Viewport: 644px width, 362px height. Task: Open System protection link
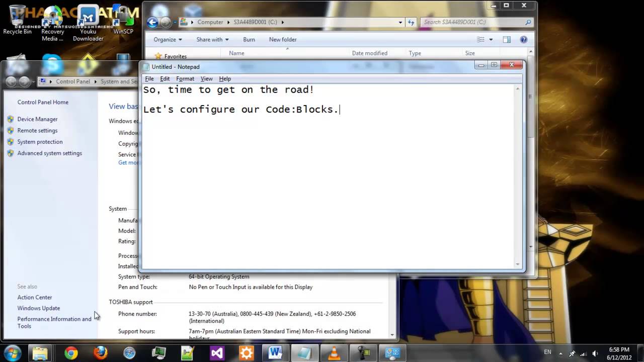click(40, 142)
